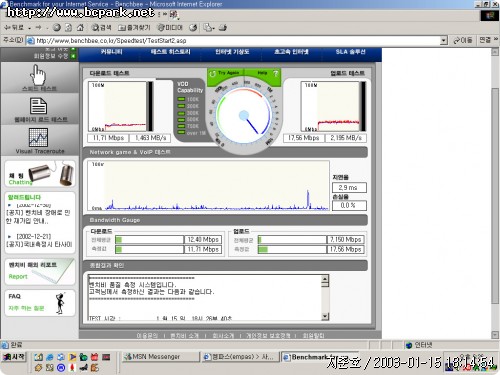Click the browser Home icon
The image size is (500, 375).
[x=80, y=27]
